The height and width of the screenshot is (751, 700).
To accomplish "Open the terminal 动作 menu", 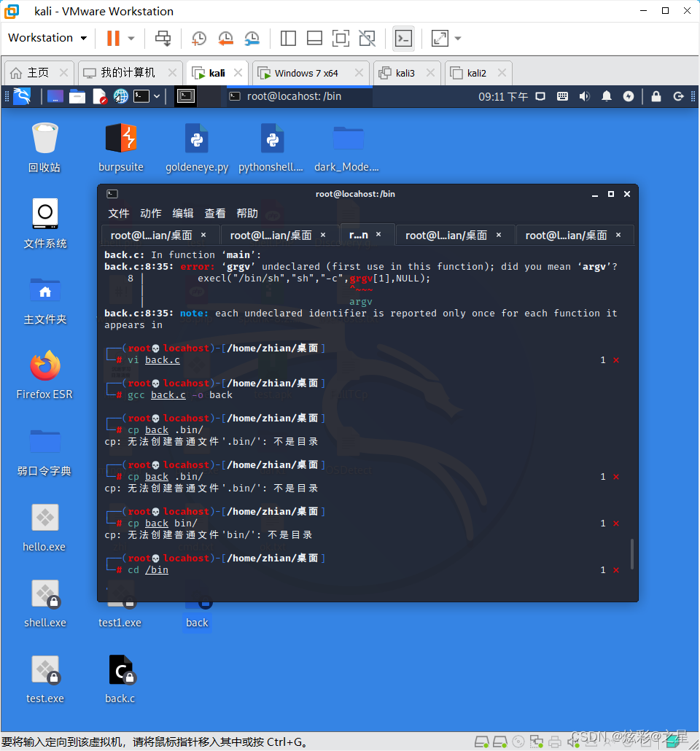I will (150, 213).
